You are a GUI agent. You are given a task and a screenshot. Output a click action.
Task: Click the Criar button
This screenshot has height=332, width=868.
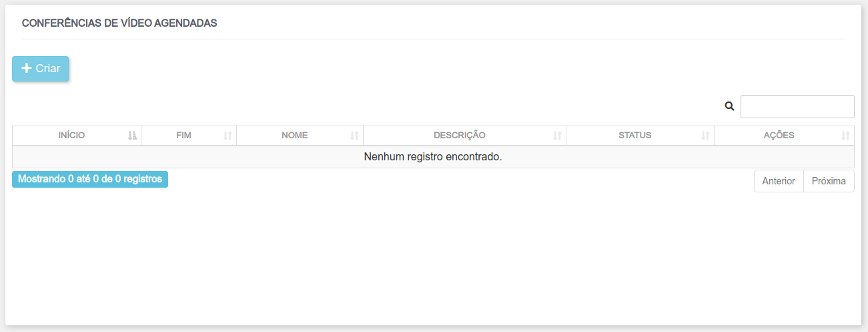click(40, 69)
